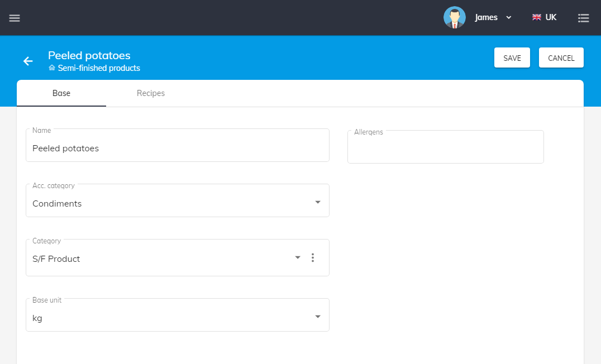The image size is (601, 364).
Task: Click the James username text
Action: pyautogui.click(x=486, y=17)
